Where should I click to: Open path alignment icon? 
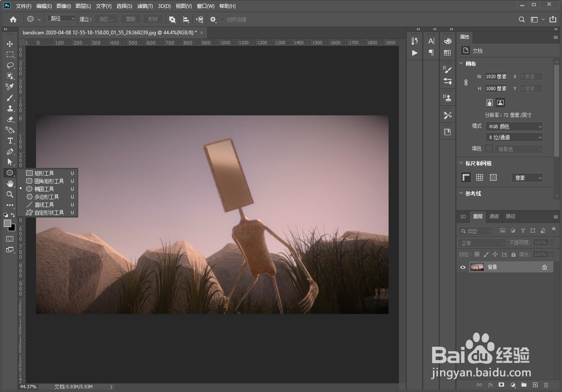[186, 19]
